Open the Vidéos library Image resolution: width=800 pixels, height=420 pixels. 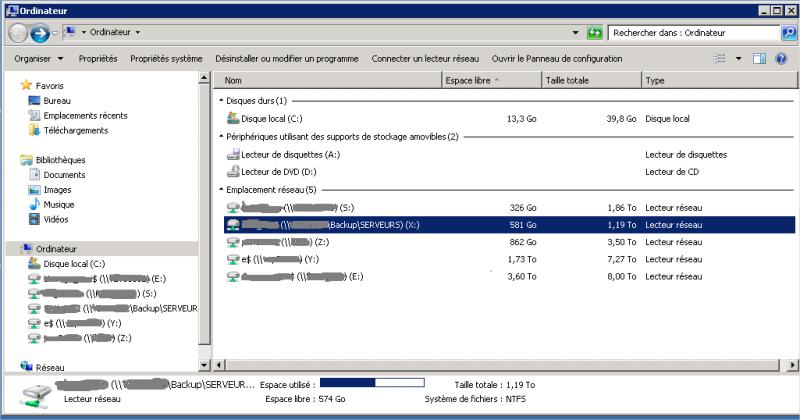coord(56,219)
